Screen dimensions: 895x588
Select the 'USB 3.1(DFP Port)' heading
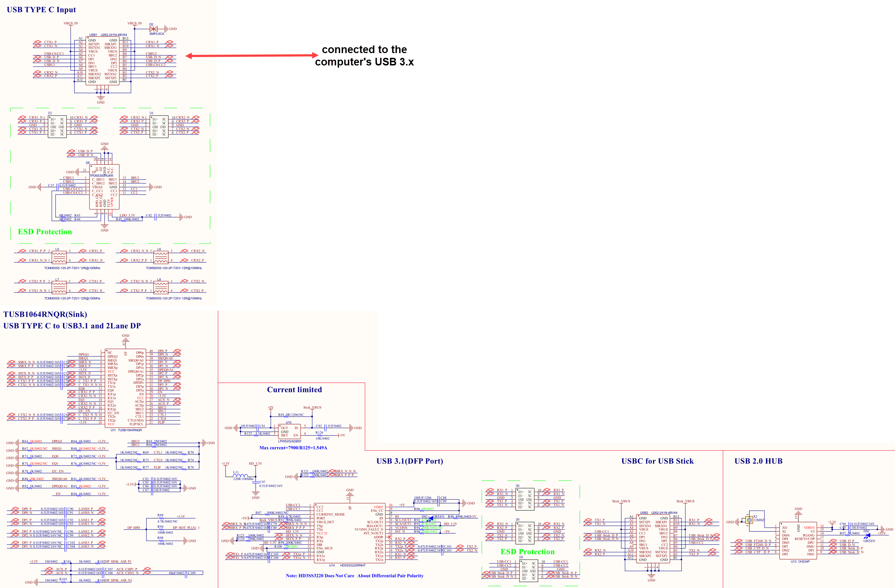410,461
